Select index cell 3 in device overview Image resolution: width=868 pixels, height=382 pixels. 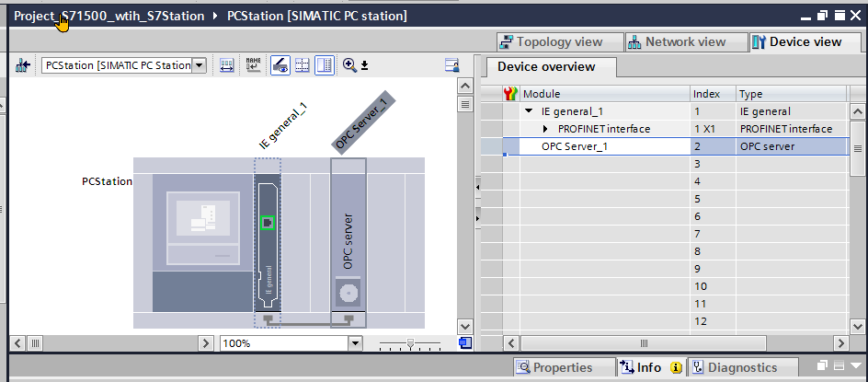click(x=713, y=164)
